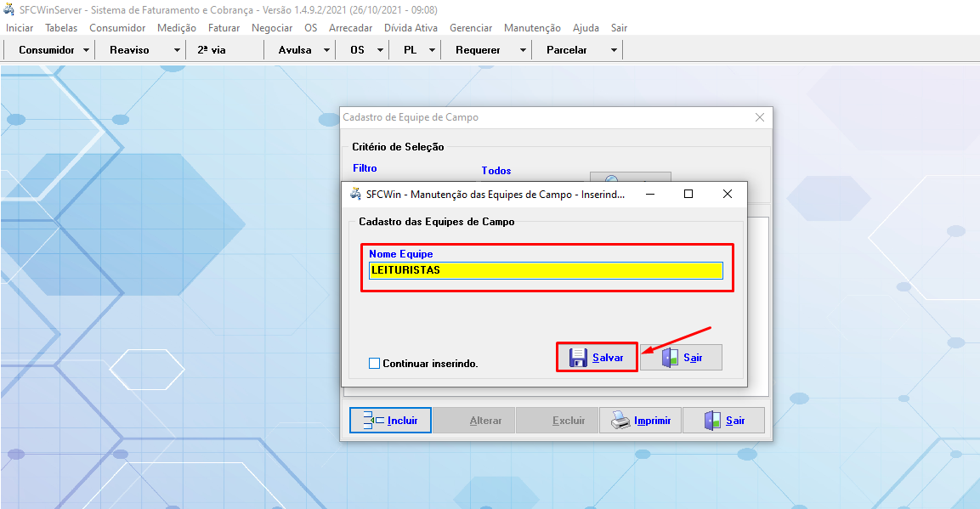Click the Salvar floppy disk icon

[x=578, y=358]
